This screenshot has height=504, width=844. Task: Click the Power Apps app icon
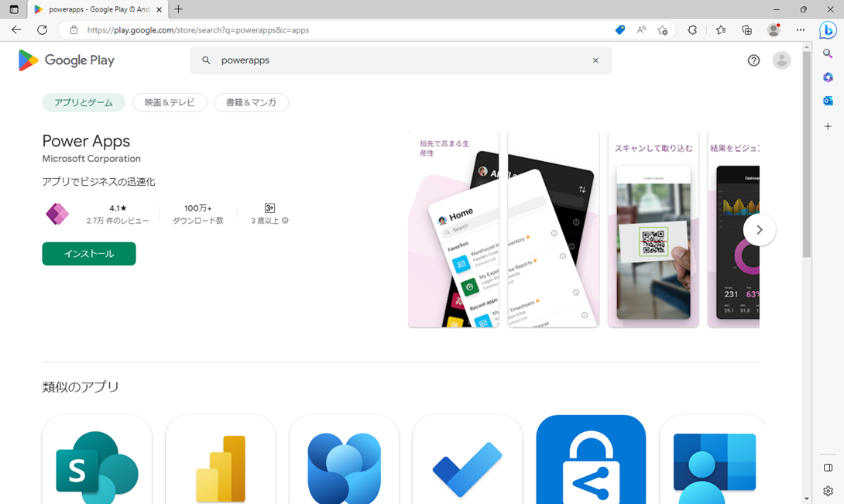click(x=57, y=214)
